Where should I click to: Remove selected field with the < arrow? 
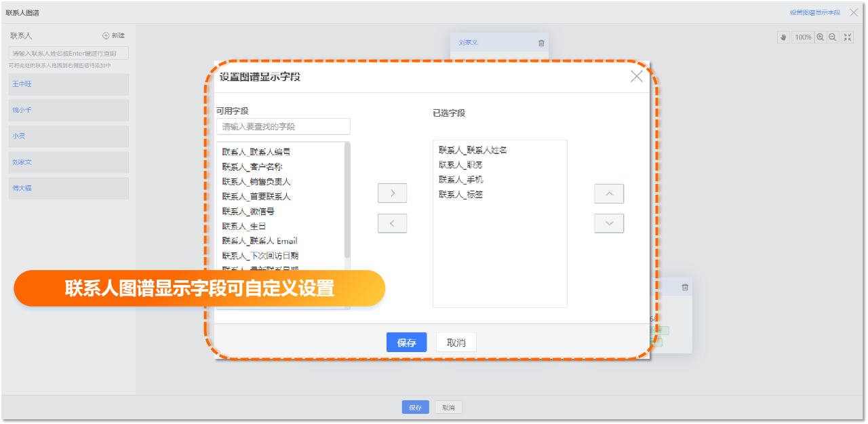[x=392, y=223]
